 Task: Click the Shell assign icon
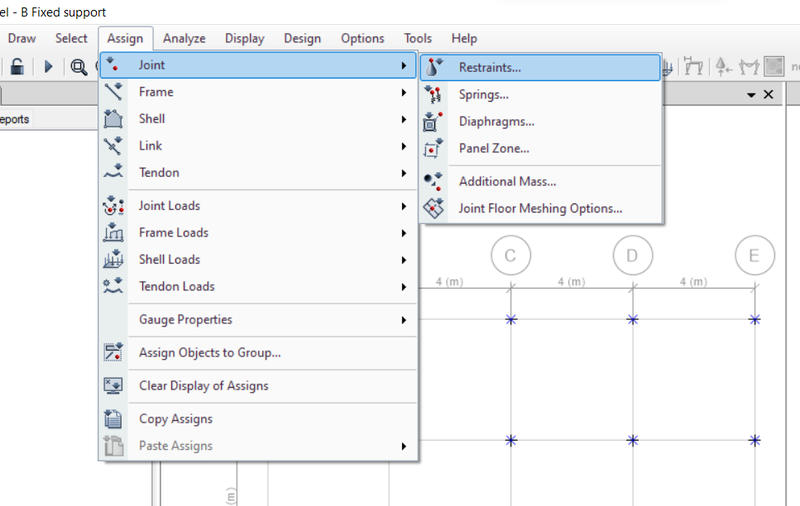point(113,119)
